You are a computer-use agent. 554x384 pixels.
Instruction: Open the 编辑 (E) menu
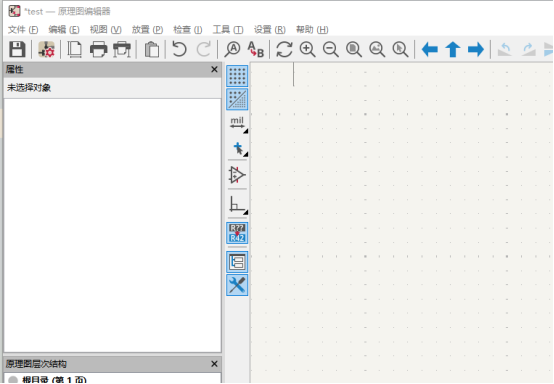pyautogui.click(x=64, y=30)
